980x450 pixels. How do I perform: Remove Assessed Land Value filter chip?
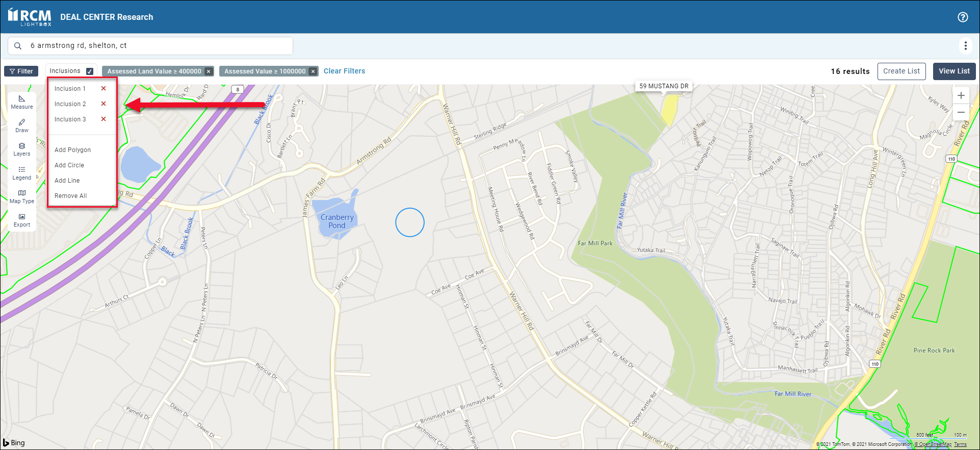(x=209, y=71)
